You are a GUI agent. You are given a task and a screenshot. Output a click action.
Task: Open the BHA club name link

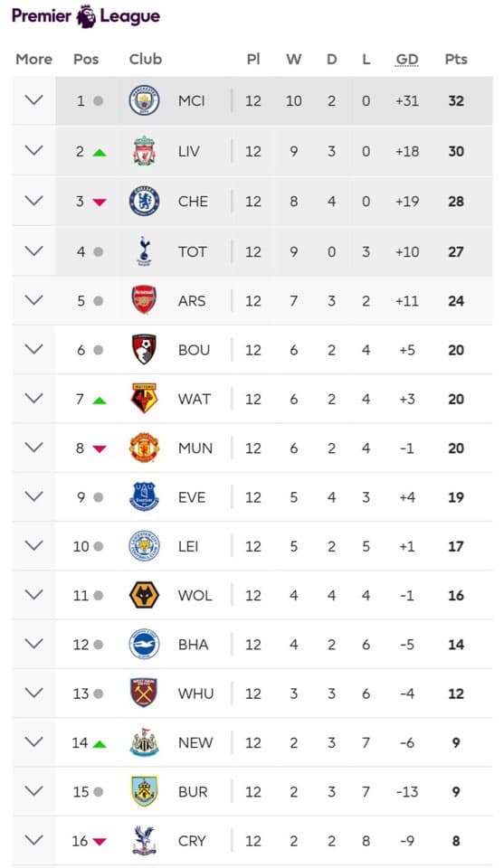point(194,645)
